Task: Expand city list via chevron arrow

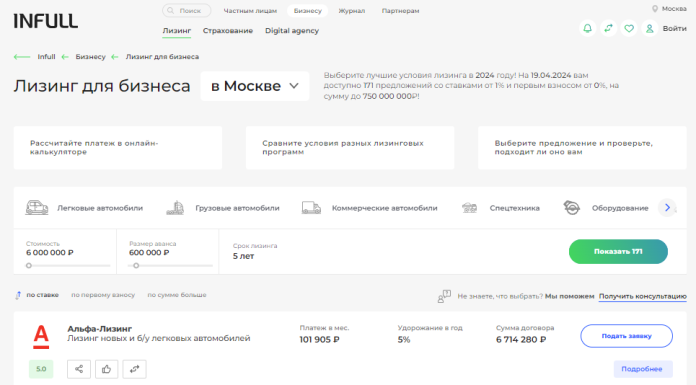Action: click(x=294, y=86)
